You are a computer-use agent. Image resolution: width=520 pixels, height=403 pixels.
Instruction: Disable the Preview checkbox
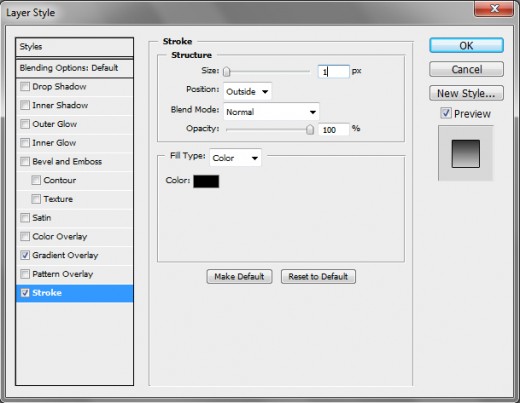point(446,113)
